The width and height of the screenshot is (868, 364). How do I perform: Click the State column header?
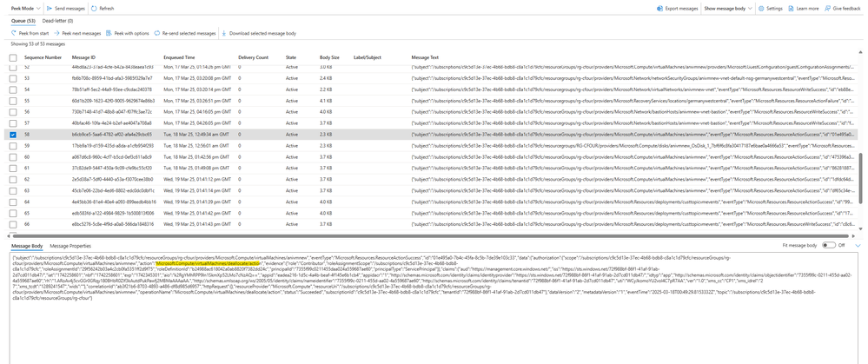pos(290,57)
